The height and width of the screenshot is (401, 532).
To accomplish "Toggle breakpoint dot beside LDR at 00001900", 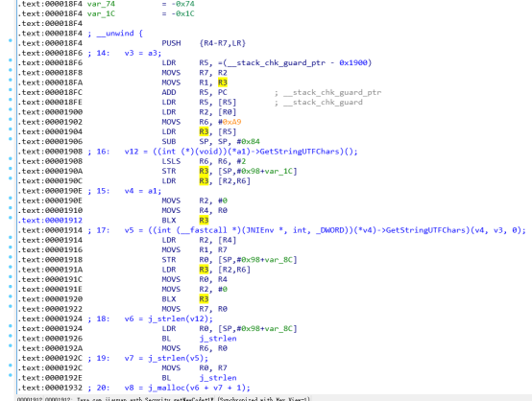I will coord(11,109).
